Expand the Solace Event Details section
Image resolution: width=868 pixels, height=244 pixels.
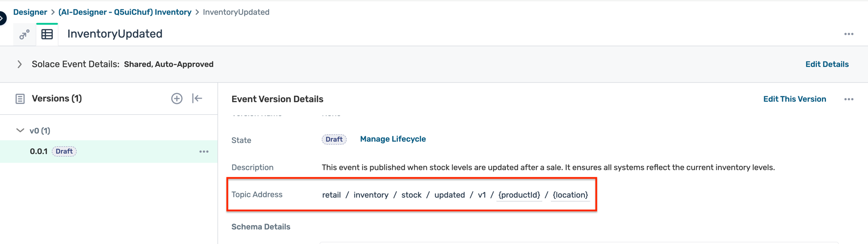click(x=19, y=64)
